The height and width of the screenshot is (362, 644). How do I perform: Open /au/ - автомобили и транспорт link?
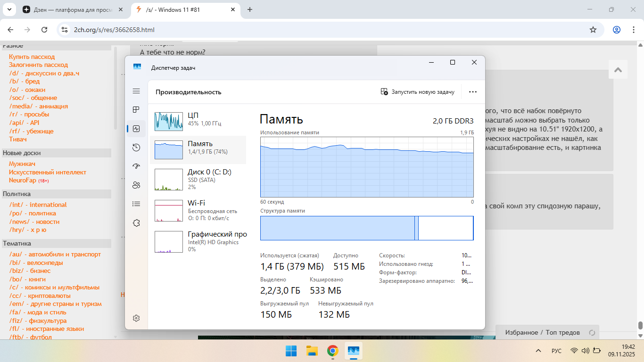[x=55, y=255]
